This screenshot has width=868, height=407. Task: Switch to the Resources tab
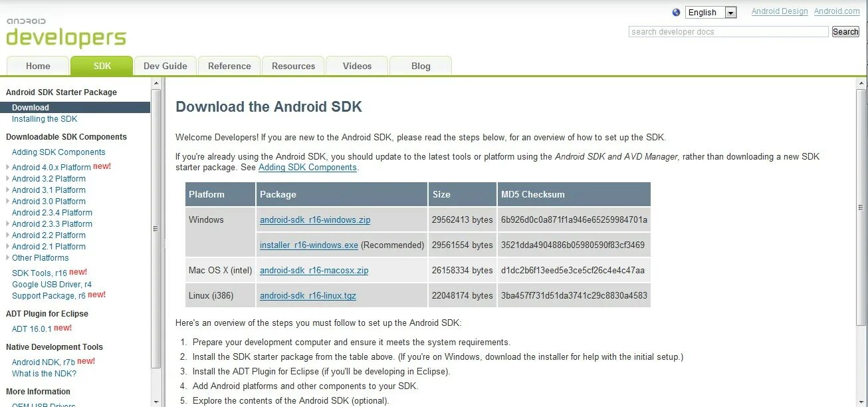(293, 66)
